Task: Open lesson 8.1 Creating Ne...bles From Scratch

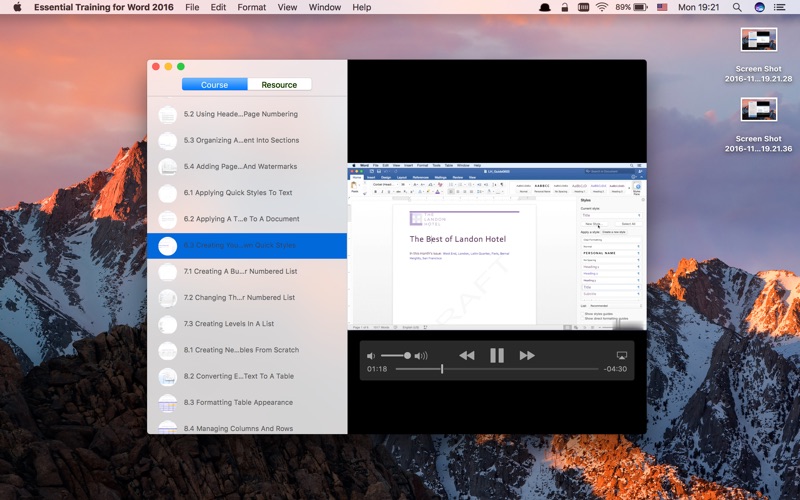Action: (247, 350)
